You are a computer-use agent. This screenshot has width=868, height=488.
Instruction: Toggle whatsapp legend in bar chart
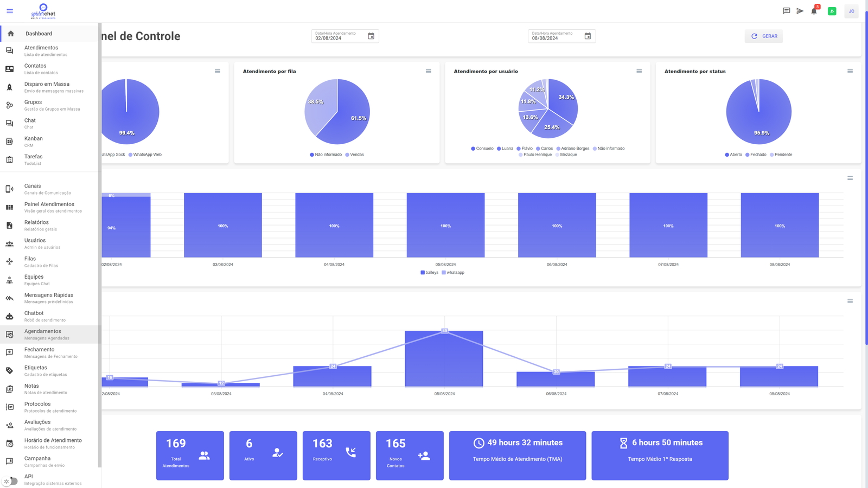[x=453, y=273]
